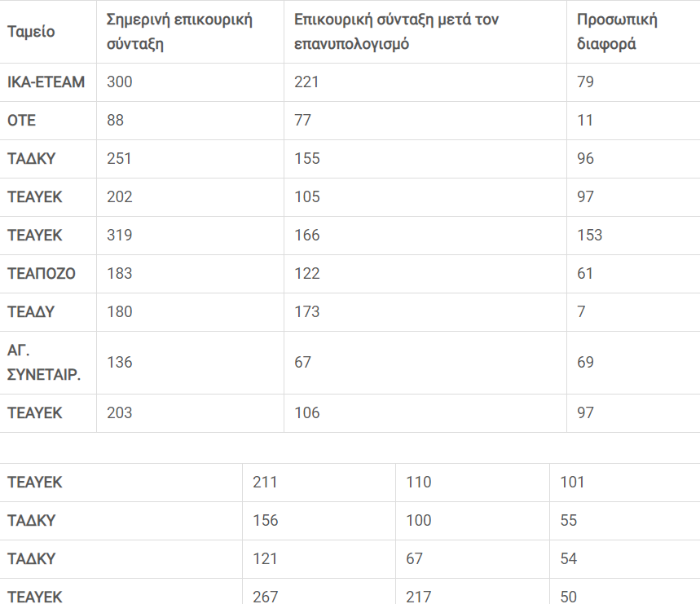
Task: Click the ΑΓ. ΣΥΝΕΤΑΙΡ. row label
Action: 44,363
